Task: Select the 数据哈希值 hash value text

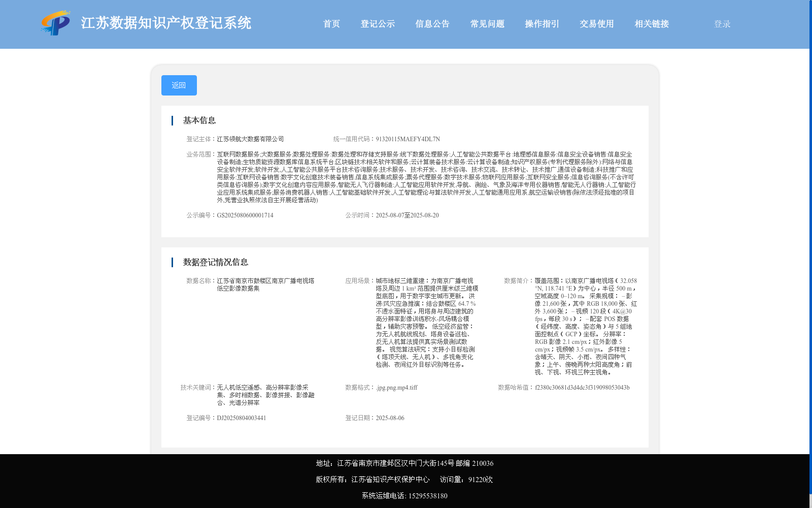Action: pos(582,387)
